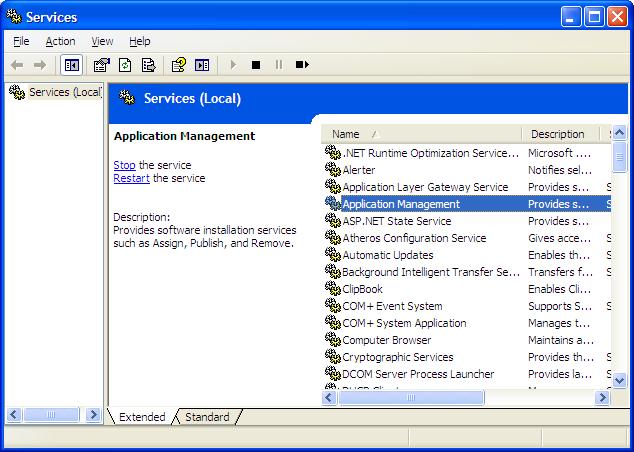This screenshot has height=452, width=634.
Task: Click the Start Service play button
Action: (x=233, y=65)
